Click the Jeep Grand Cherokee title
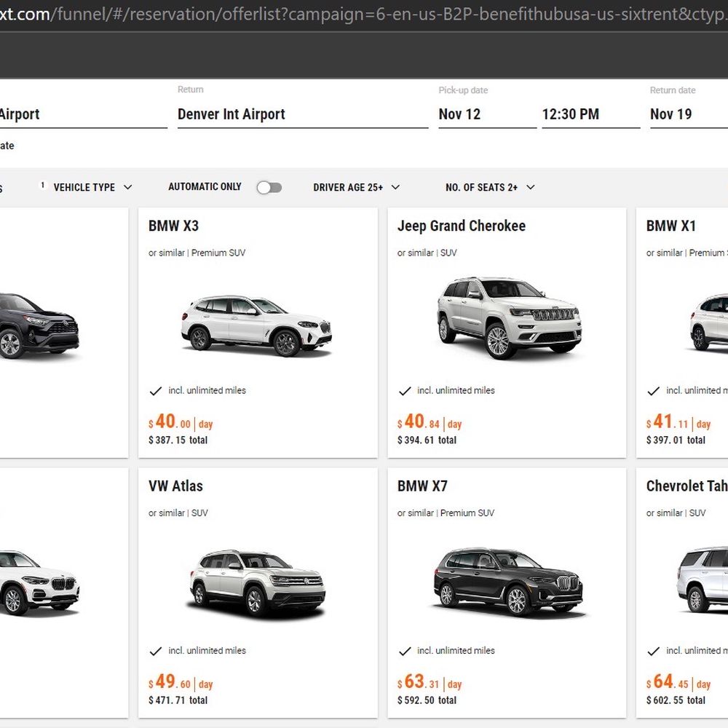 coord(462,226)
